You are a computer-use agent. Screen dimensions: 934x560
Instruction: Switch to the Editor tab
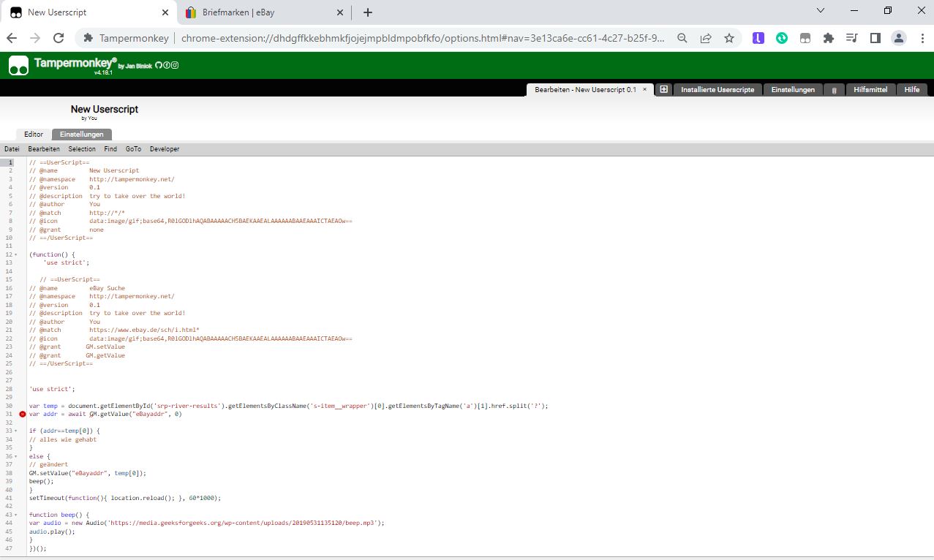[34, 135]
